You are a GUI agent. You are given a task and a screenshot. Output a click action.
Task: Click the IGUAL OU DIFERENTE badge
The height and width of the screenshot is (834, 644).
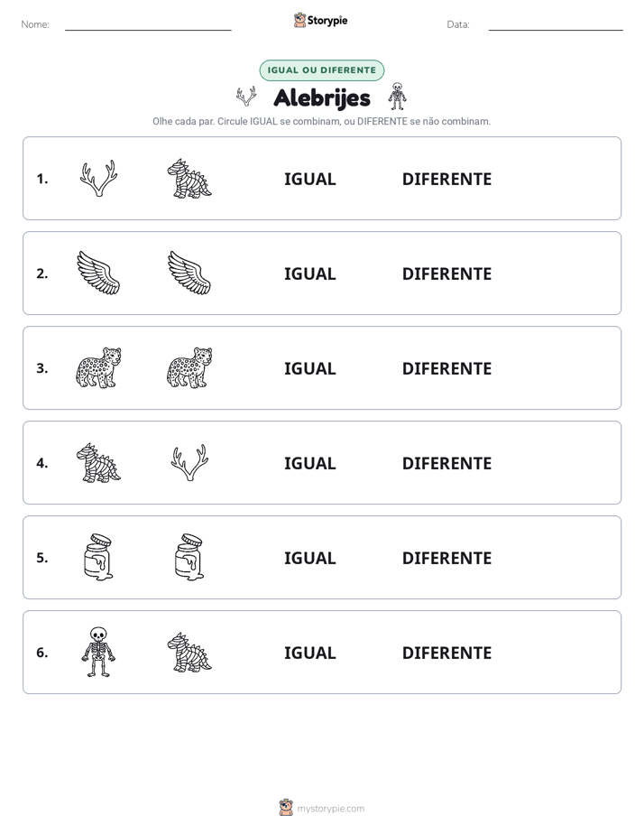pyautogui.click(x=321, y=70)
